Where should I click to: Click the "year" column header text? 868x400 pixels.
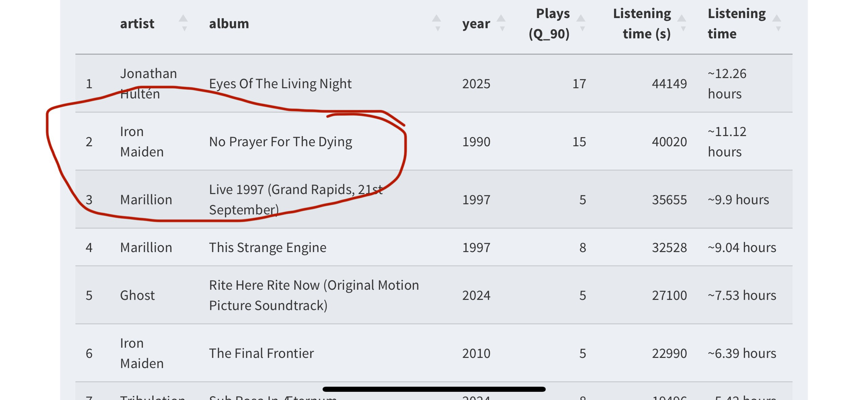tap(476, 23)
